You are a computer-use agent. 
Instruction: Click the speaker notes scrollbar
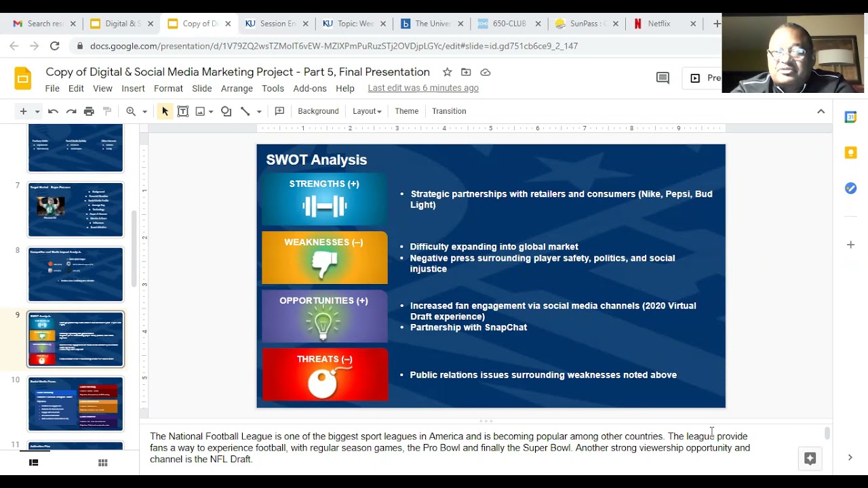pos(827,433)
